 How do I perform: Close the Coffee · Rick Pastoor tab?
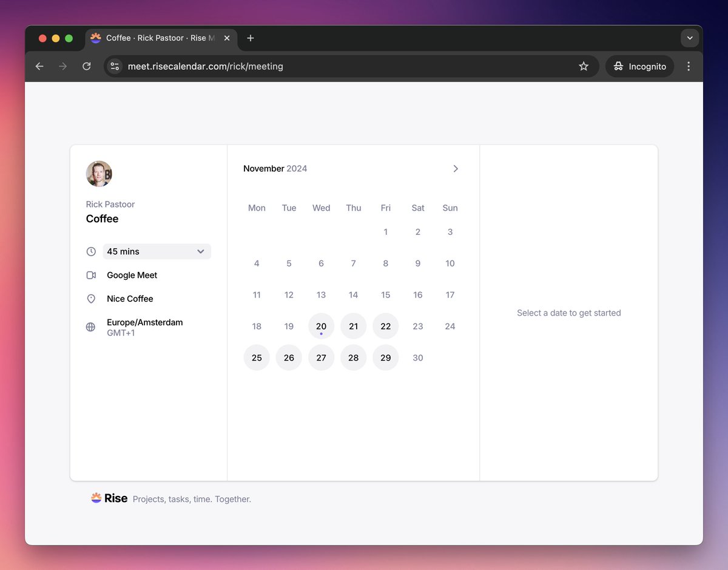[x=227, y=38]
